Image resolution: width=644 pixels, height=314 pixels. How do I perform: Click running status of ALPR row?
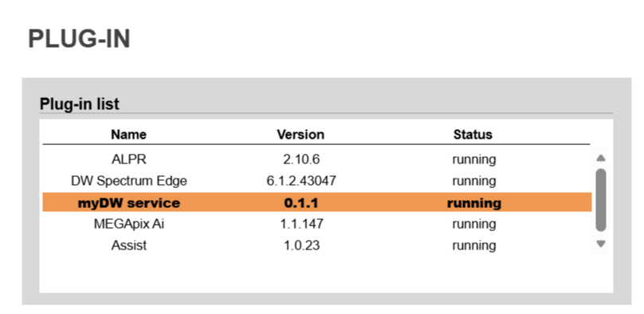(x=474, y=159)
